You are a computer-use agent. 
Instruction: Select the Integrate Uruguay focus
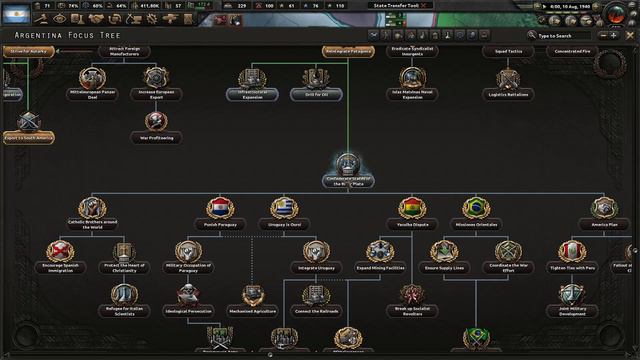[316, 257]
